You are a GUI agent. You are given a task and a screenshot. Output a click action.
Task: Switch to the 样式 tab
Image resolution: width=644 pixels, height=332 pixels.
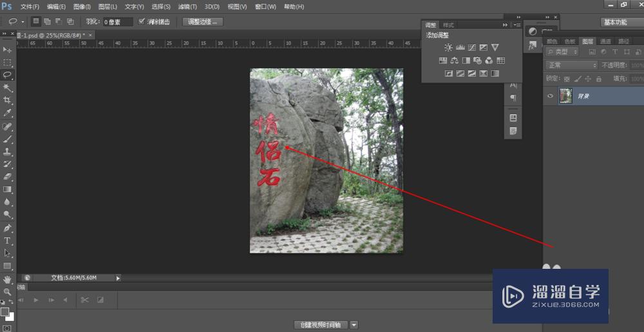448,25
